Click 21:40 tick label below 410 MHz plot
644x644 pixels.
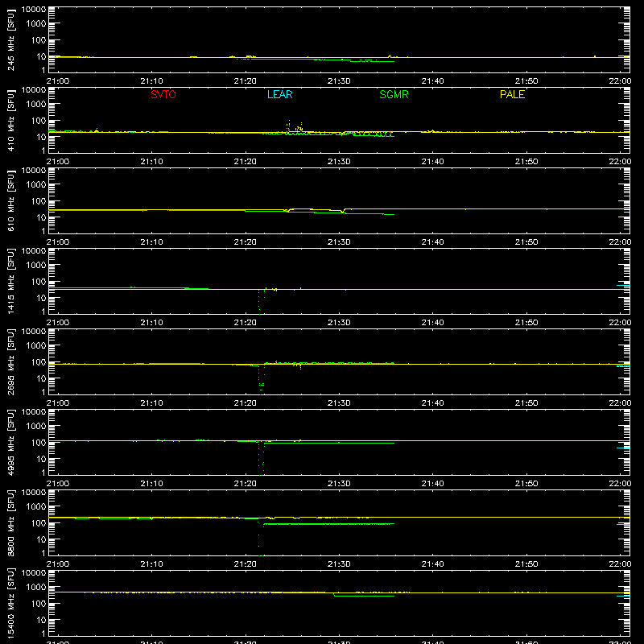point(432,162)
